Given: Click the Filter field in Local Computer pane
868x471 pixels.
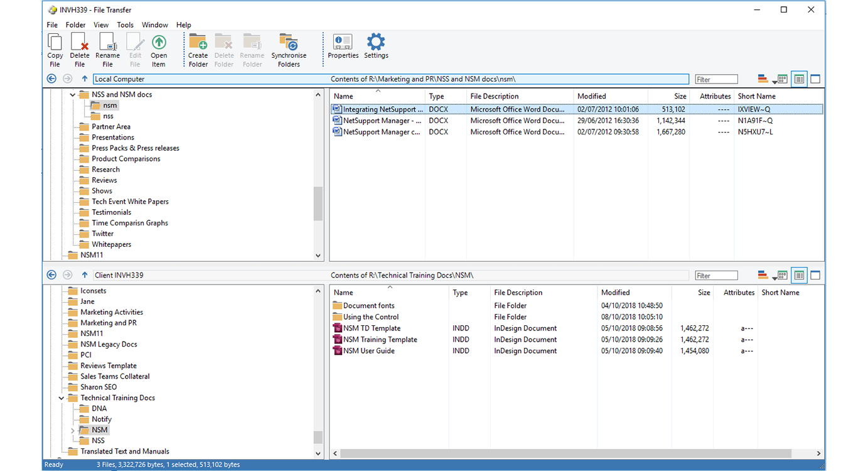Looking at the screenshot, I should pos(716,79).
